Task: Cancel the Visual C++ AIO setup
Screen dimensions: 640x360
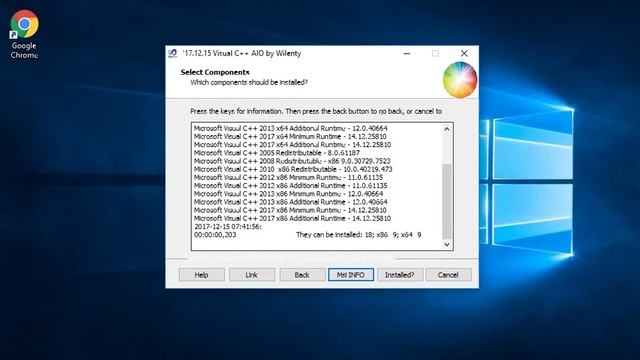Action: click(449, 275)
